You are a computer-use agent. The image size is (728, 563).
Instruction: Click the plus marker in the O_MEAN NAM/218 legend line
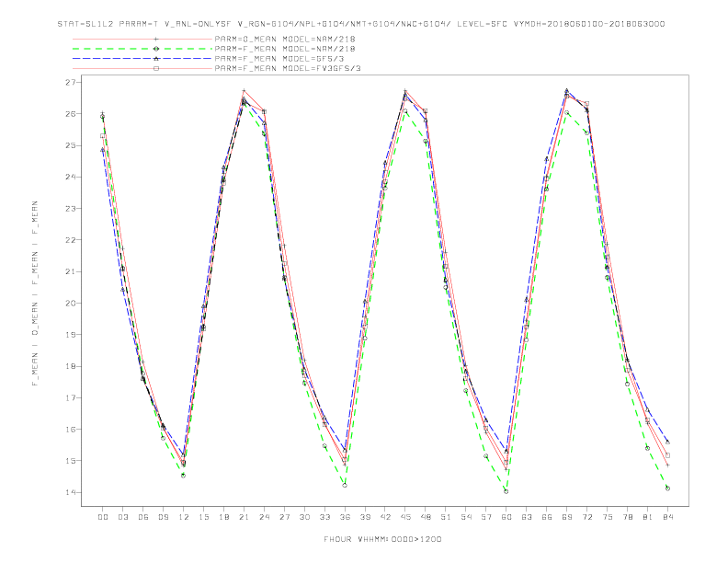[156, 39]
